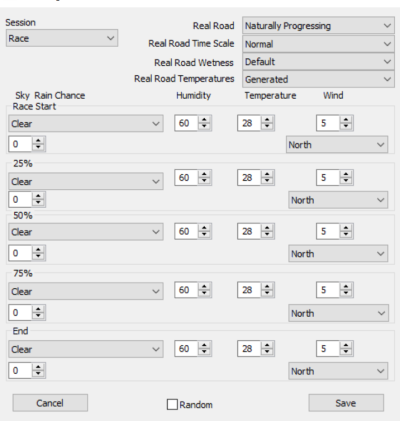Screen dimensions: 400x421
Task: Open the Real Road Time Scale dropdown
Action: click(x=318, y=44)
